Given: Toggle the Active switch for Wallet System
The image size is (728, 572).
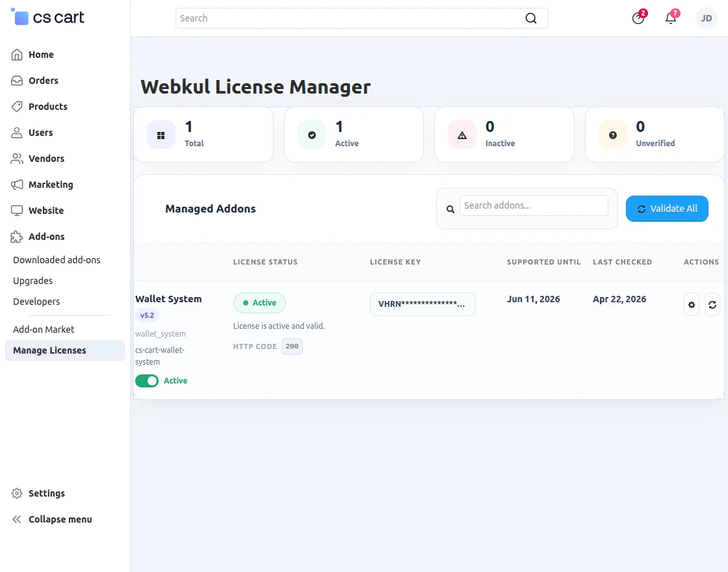Looking at the screenshot, I should point(147,381).
